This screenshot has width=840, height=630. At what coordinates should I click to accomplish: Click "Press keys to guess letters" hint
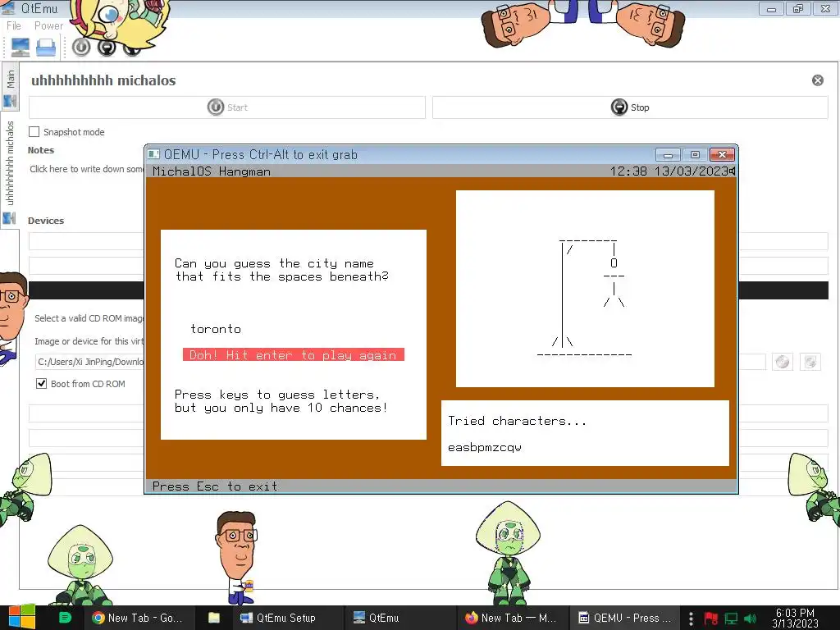277,395
